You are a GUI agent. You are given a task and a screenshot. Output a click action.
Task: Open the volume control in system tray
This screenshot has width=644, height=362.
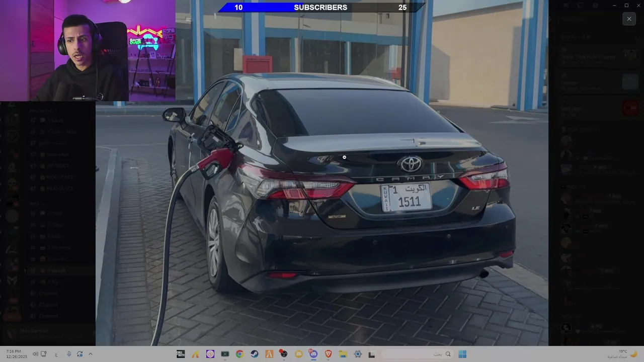[x=35, y=354]
